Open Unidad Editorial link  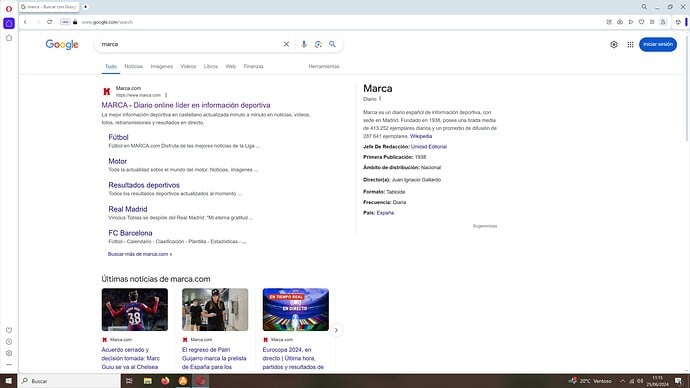429,147
